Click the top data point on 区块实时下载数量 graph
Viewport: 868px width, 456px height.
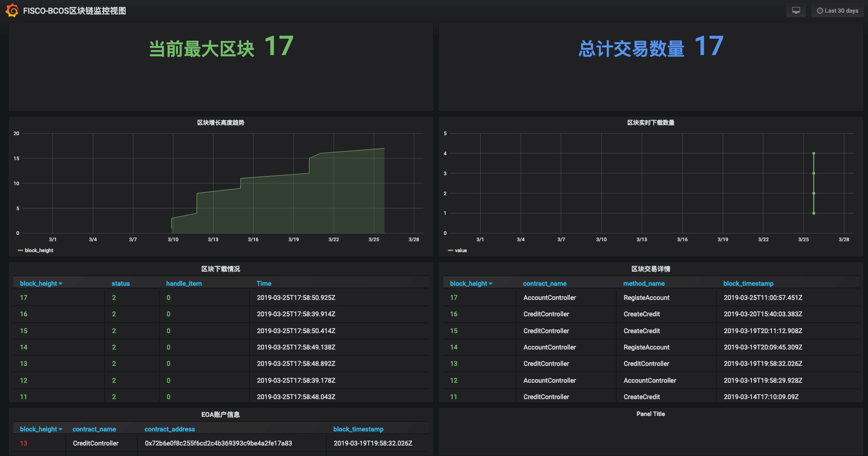tap(814, 153)
